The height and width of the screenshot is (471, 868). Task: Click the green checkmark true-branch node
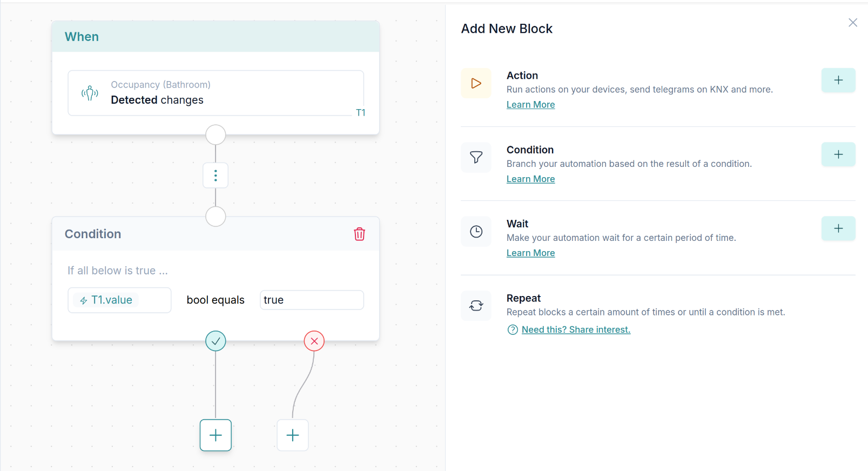click(x=216, y=341)
